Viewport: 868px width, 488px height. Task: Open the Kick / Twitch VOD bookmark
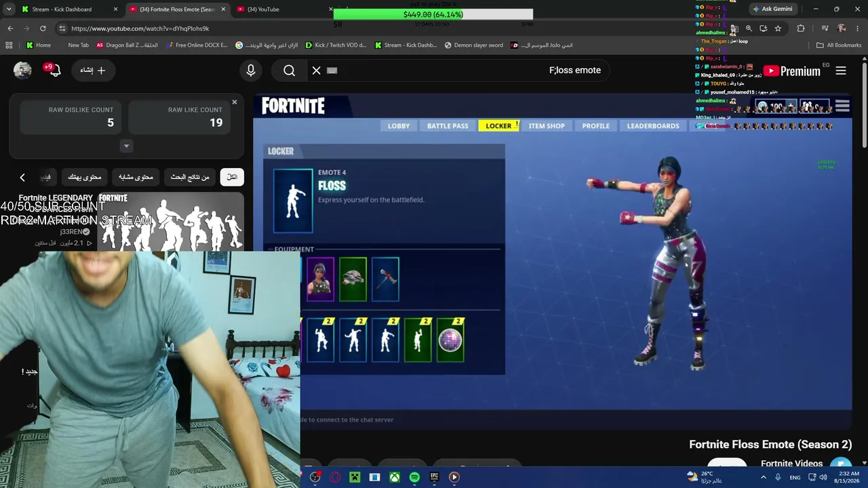[x=336, y=45]
